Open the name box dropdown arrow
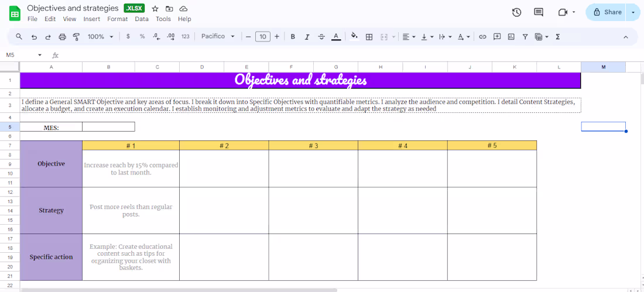644x292 pixels. (x=40, y=55)
